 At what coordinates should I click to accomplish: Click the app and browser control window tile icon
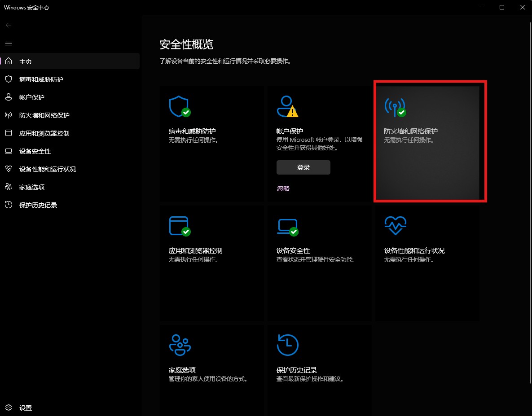[x=179, y=226]
